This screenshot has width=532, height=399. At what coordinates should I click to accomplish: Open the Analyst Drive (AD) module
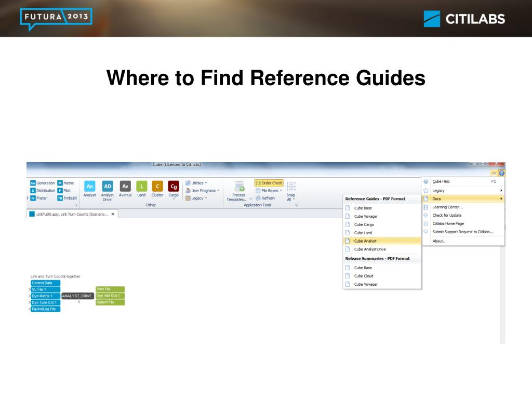pos(107,191)
